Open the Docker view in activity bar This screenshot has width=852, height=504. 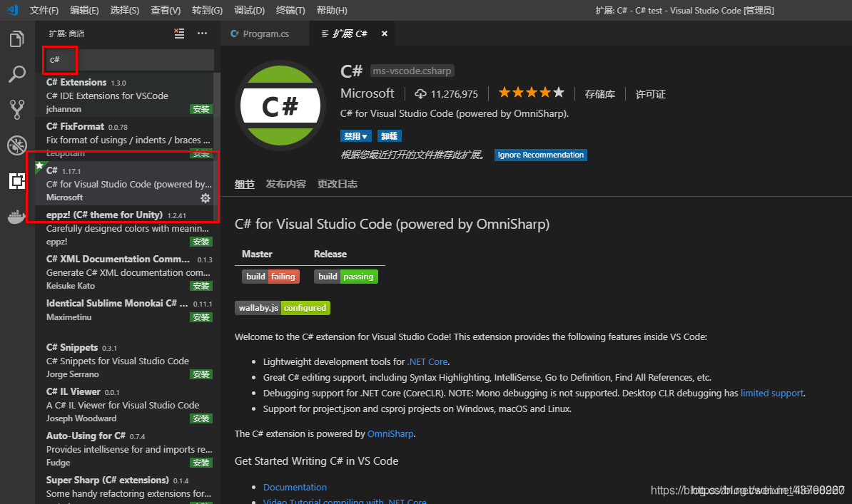click(17, 217)
